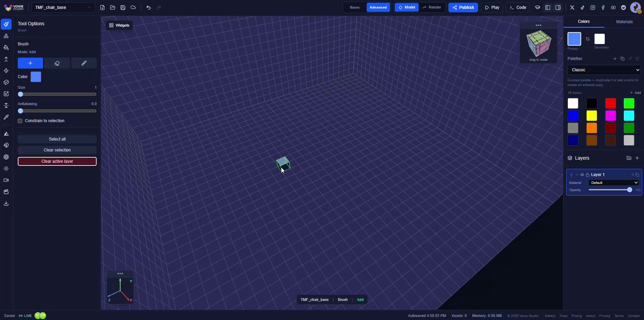Save the project with the floppy disk icon
The image size is (644, 320).
point(123,8)
